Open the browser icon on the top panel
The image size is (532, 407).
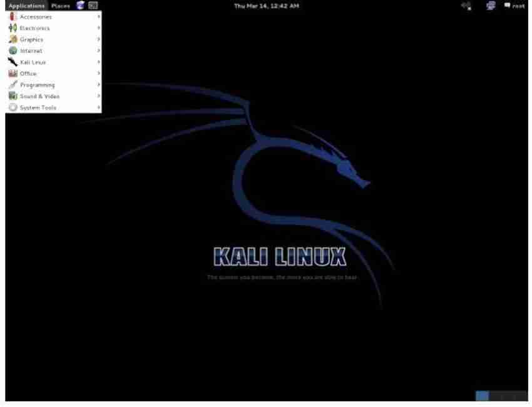79,5
